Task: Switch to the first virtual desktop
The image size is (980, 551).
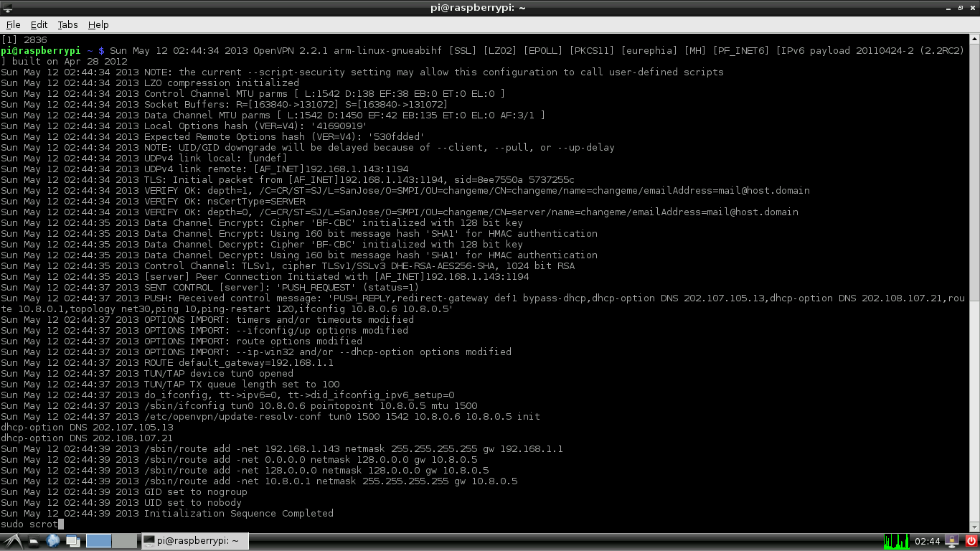Action: [99, 541]
